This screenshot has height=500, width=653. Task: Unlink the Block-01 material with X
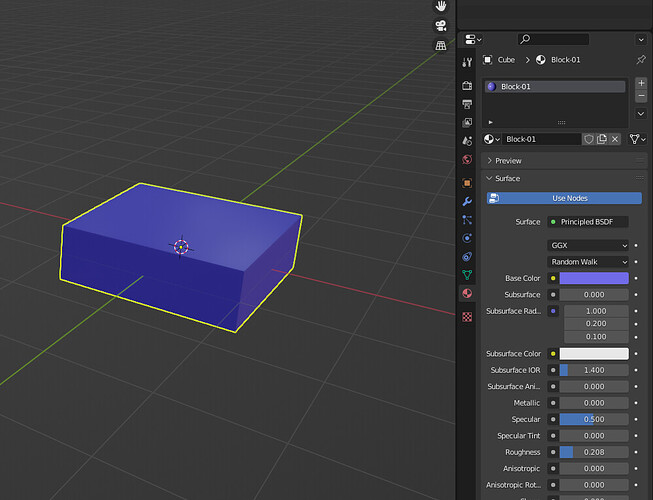(615, 139)
